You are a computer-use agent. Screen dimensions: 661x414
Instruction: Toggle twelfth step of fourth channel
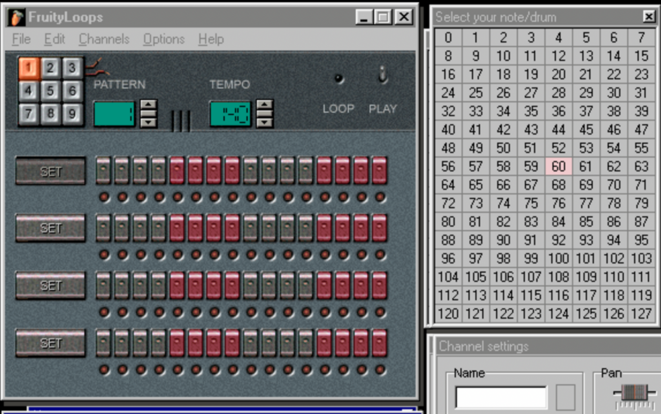pos(306,343)
